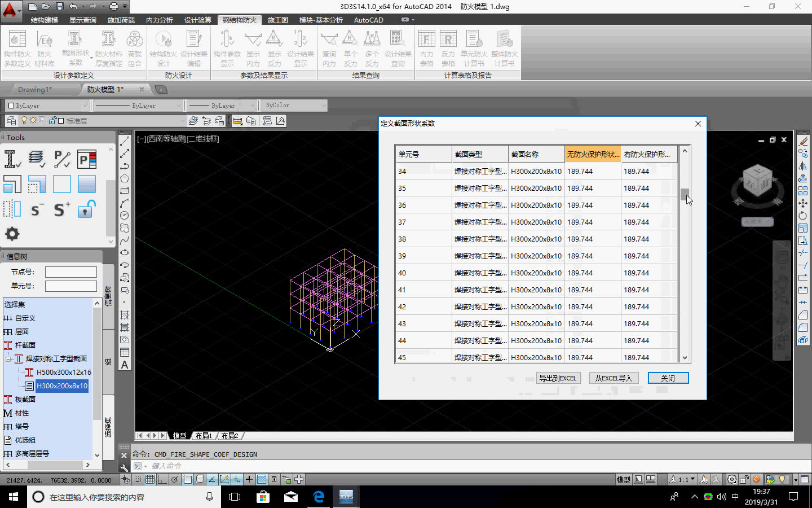Viewport: 812px width, 508px height.
Task: Switch to the 结构建模 ribbon tab
Action: (45, 20)
